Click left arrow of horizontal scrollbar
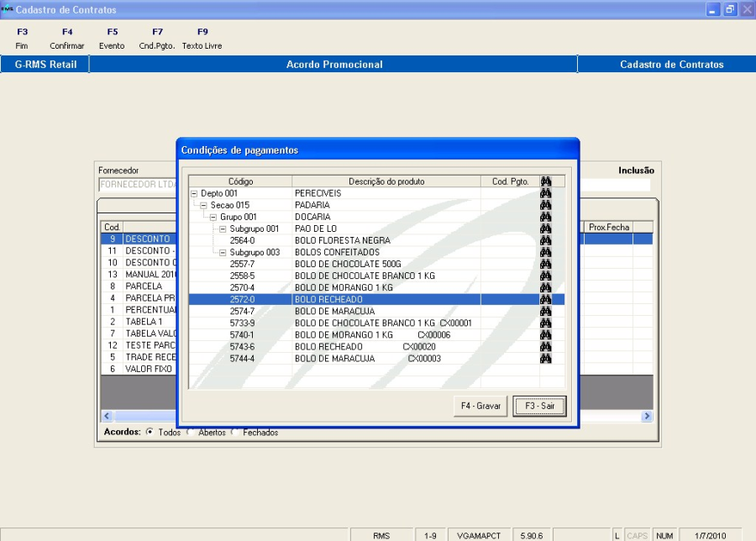756x541 pixels. (107, 416)
